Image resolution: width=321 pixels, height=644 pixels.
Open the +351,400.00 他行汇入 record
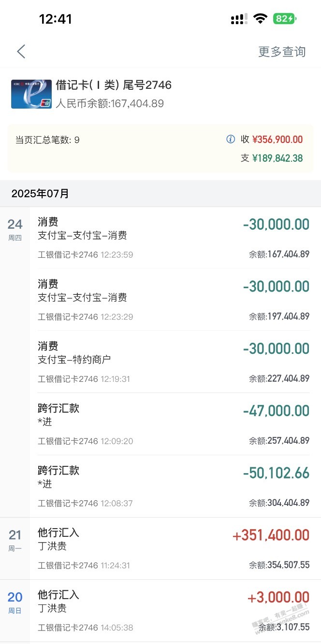[174, 549]
